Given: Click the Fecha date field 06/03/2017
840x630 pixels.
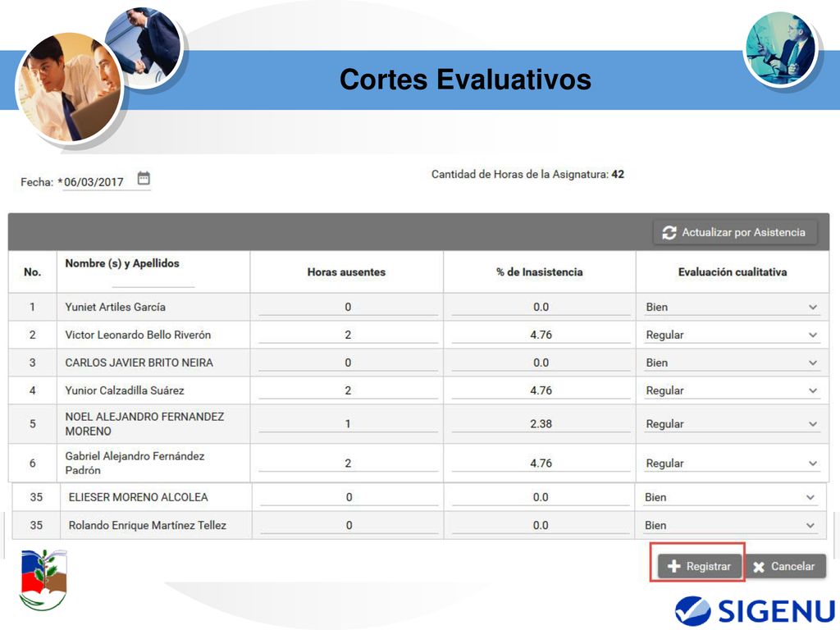Looking at the screenshot, I should point(94,182).
